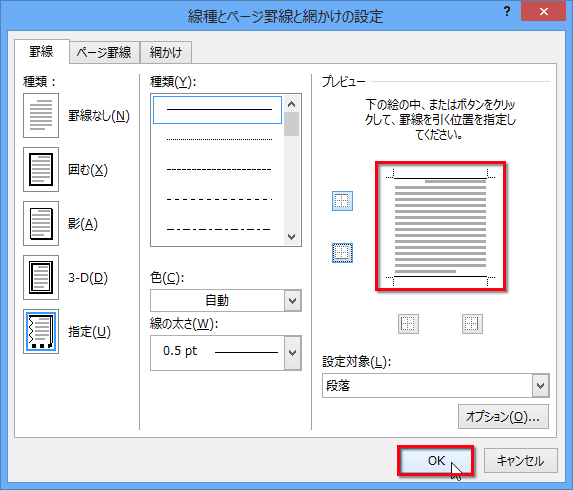Toggle the left border button below preview
Screen dimensions: 573x490
[408, 324]
